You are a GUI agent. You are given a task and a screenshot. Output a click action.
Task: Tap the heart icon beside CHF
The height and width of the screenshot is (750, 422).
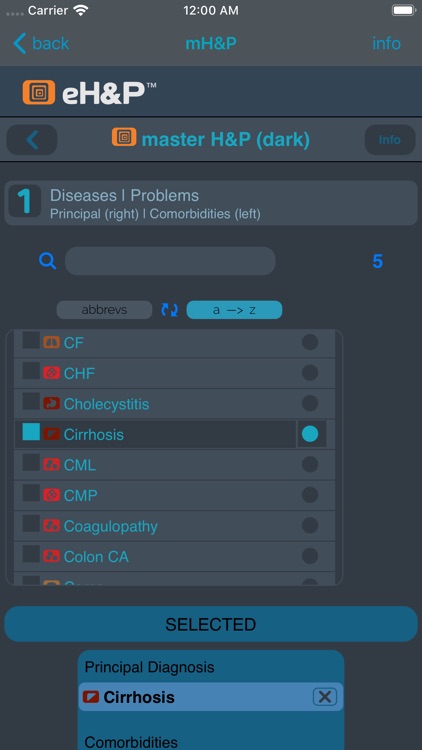(x=51, y=373)
